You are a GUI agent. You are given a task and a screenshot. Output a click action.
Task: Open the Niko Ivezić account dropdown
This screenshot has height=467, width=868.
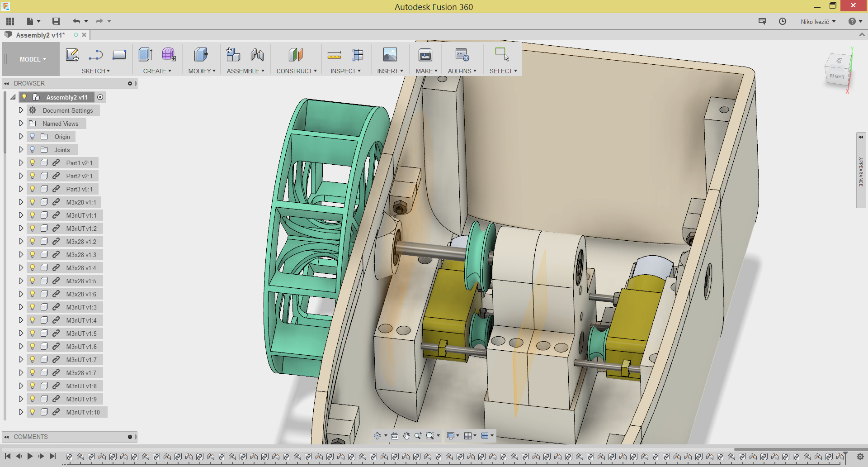(x=818, y=22)
